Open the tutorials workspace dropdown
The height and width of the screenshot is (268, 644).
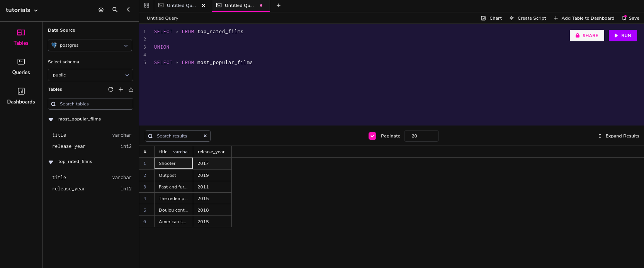pos(22,10)
